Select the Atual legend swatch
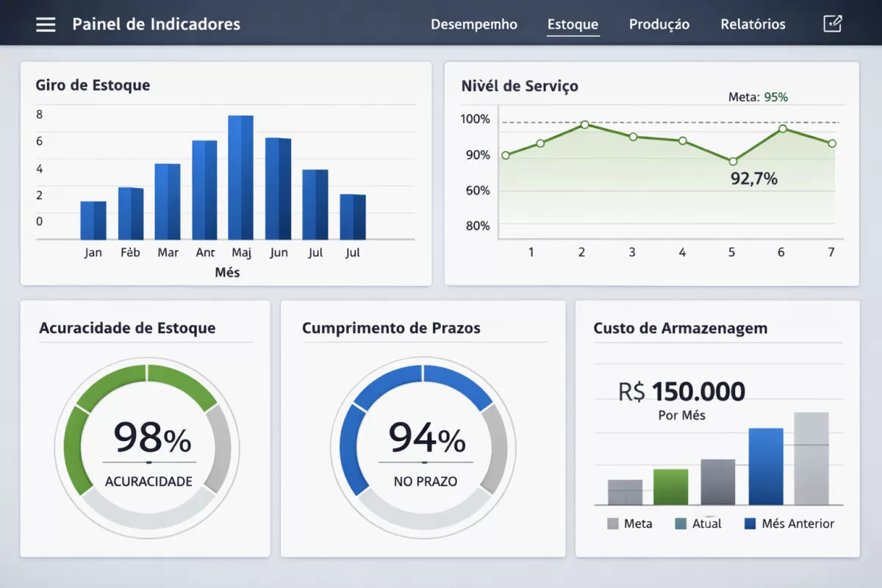Viewport: 882px width, 588px height. coord(680,524)
